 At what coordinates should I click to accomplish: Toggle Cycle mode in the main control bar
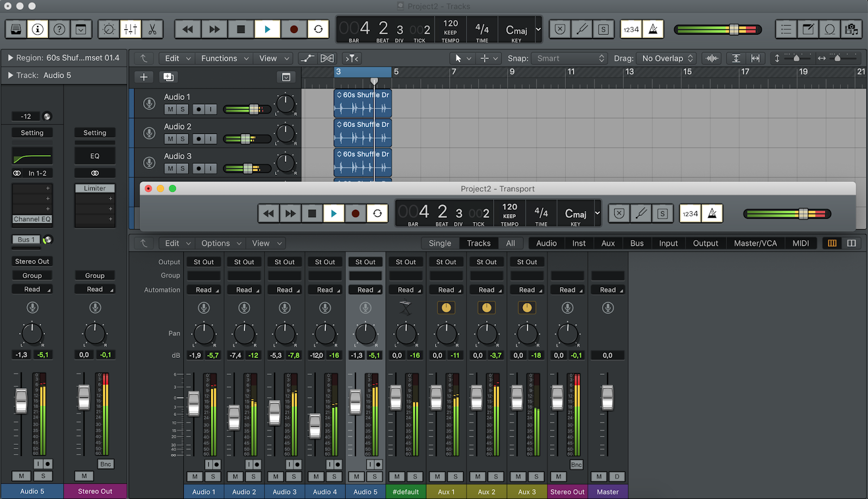[318, 29]
